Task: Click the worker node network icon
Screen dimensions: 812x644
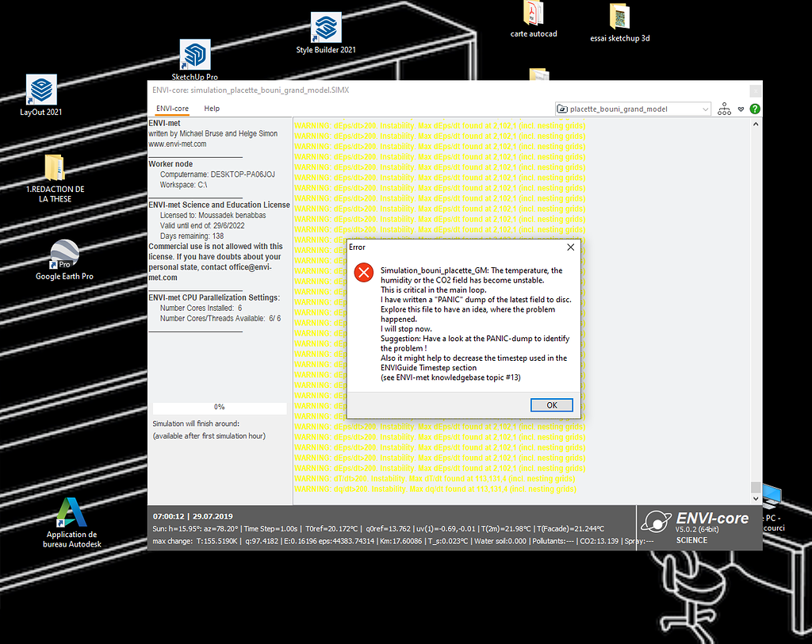Action: pyautogui.click(x=724, y=109)
